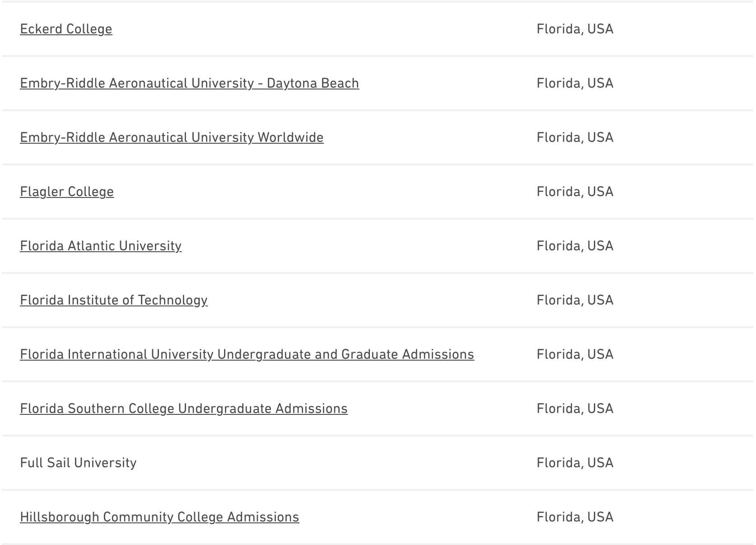The height and width of the screenshot is (545, 756).
Task: Click Florida, USA beside Embry-Riddle Worldwide
Action: pyautogui.click(x=575, y=137)
